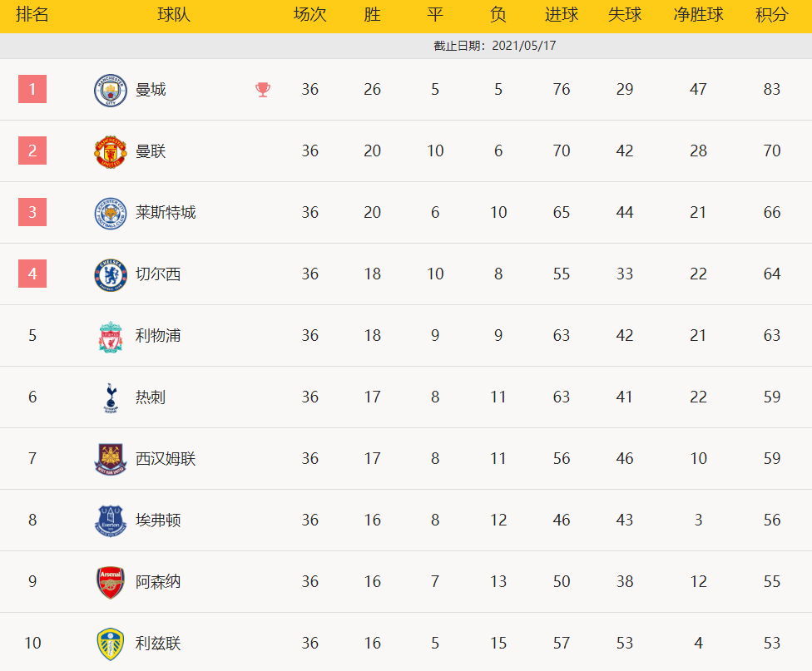Select the Leeds United crest icon
Screen dimensions: 812x671
click(x=111, y=644)
